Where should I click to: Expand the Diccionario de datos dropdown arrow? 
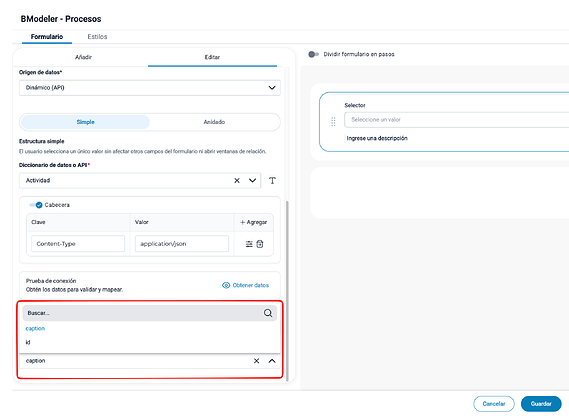(253, 180)
